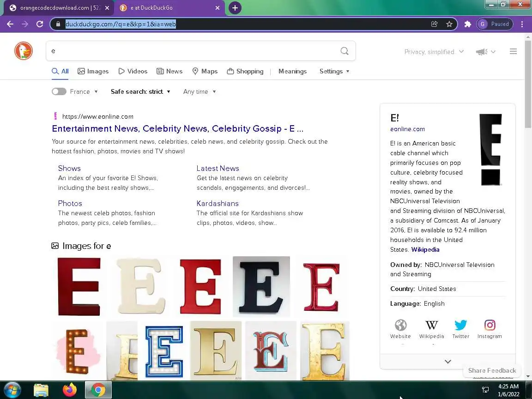Toggle the France region switch

tap(59, 91)
